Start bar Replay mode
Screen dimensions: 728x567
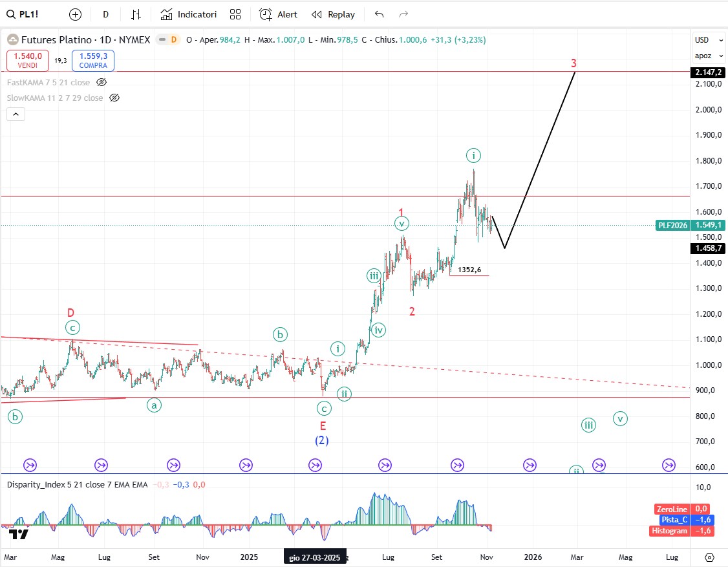point(333,14)
